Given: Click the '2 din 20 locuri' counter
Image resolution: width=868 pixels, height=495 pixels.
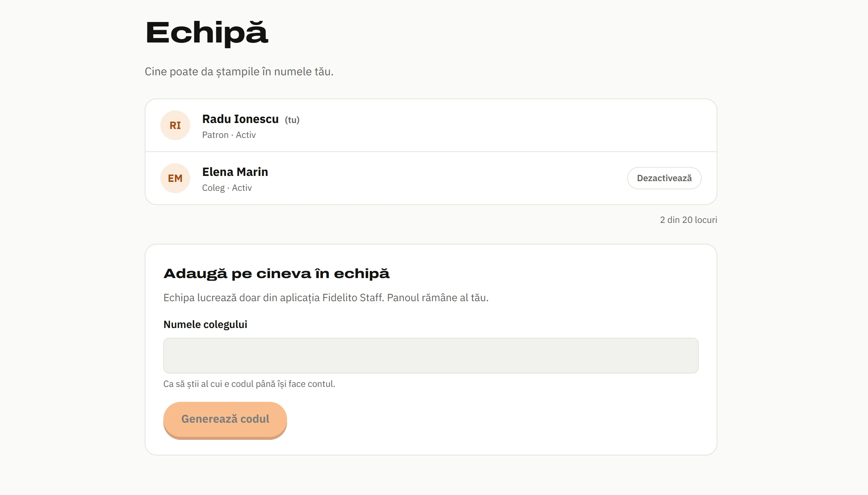Looking at the screenshot, I should [x=688, y=220].
